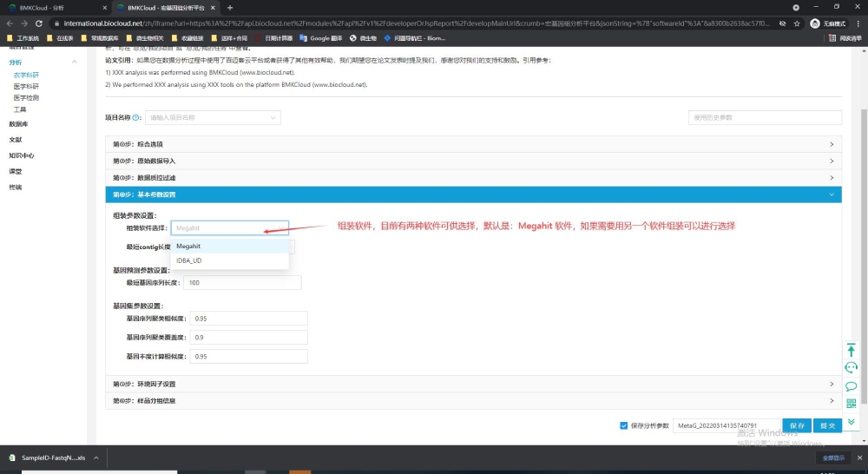The height and width of the screenshot is (474, 868).
Task: Click the 基因序列聚类覆盖度 input field
Action: pos(249,337)
